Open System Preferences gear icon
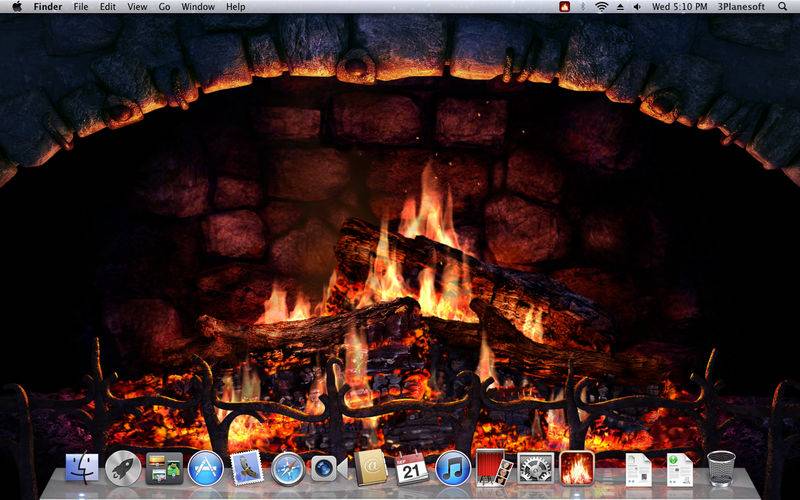This screenshot has height=500, width=800. point(536,468)
